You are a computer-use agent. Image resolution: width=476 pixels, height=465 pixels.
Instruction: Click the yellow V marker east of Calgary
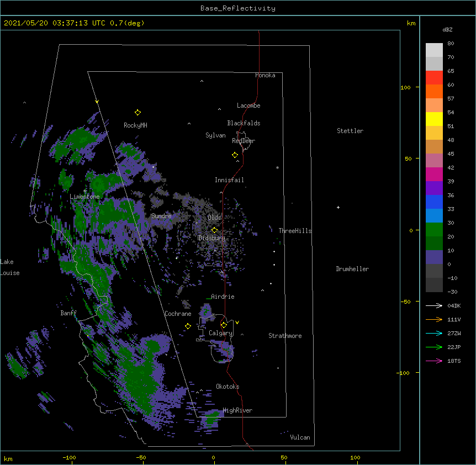(237, 323)
